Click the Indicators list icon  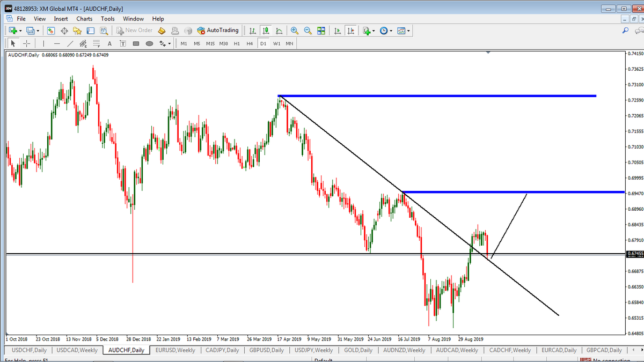click(x=367, y=31)
